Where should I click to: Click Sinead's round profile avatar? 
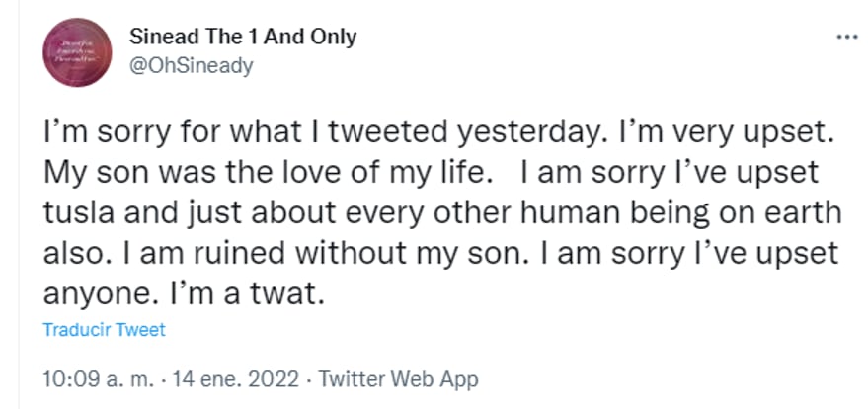76,52
